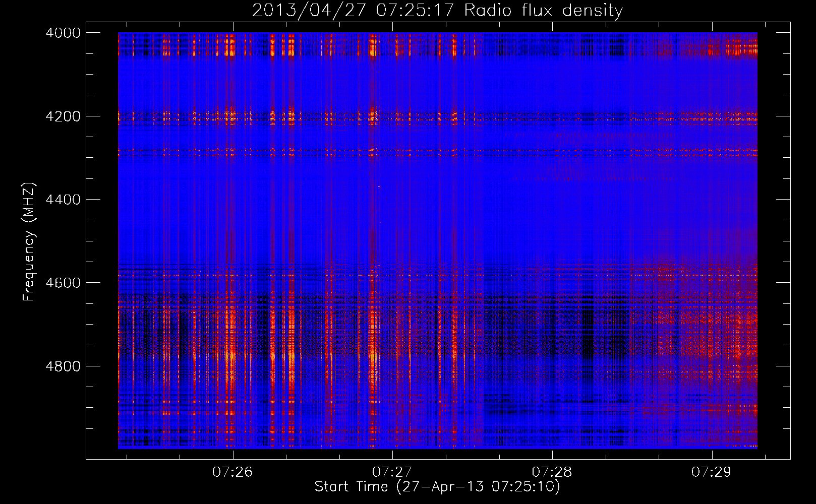Click the "Frequency (MHZ)" axis label

click(29, 242)
